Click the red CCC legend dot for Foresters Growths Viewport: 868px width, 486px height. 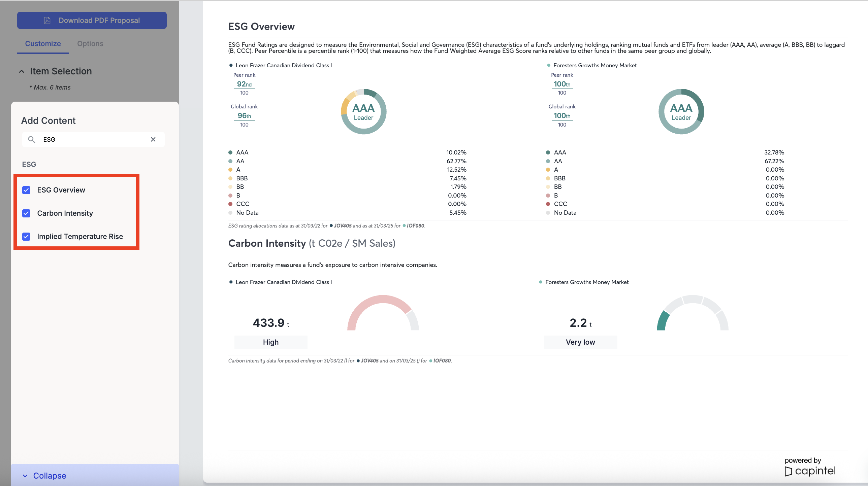[548, 204]
